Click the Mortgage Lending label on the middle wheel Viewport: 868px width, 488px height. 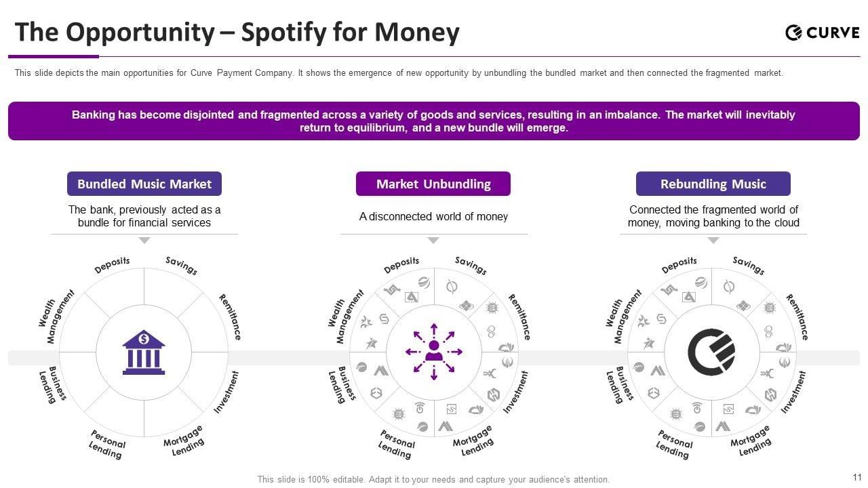click(x=474, y=441)
